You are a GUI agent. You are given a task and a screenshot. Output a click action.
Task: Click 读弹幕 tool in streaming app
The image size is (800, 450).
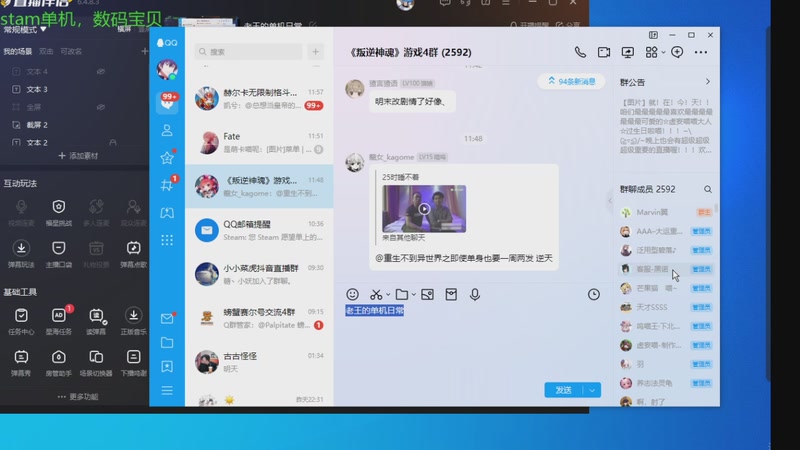pos(96,321)
